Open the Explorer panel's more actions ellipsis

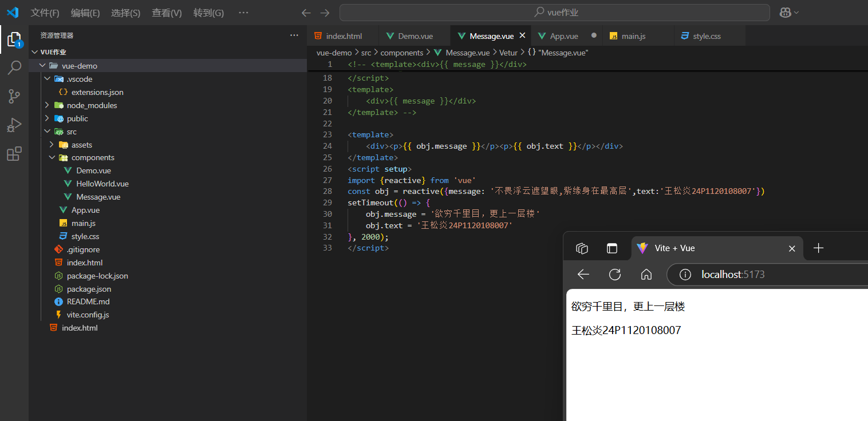click(x=294, y=35)
